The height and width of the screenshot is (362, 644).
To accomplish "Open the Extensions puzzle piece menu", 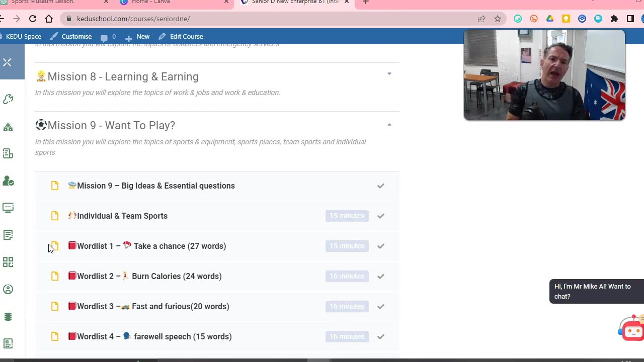I will pyautogui.click(x=614, y=19).
